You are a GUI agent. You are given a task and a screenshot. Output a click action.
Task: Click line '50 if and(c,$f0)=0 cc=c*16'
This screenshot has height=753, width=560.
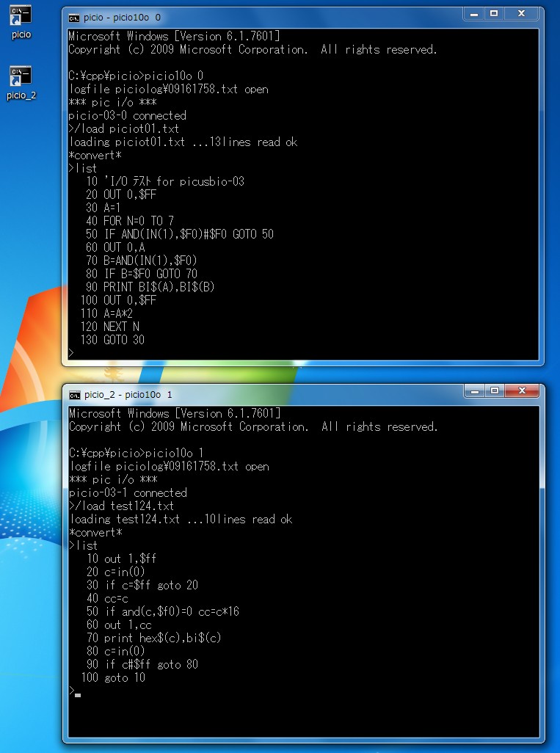tap(163, 612)
